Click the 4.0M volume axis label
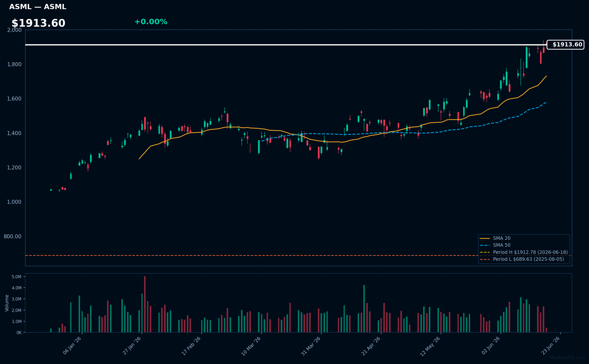 (17, 288)
